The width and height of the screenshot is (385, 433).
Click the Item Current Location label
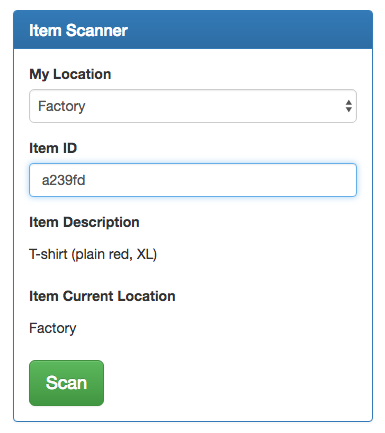coord(102,296)
